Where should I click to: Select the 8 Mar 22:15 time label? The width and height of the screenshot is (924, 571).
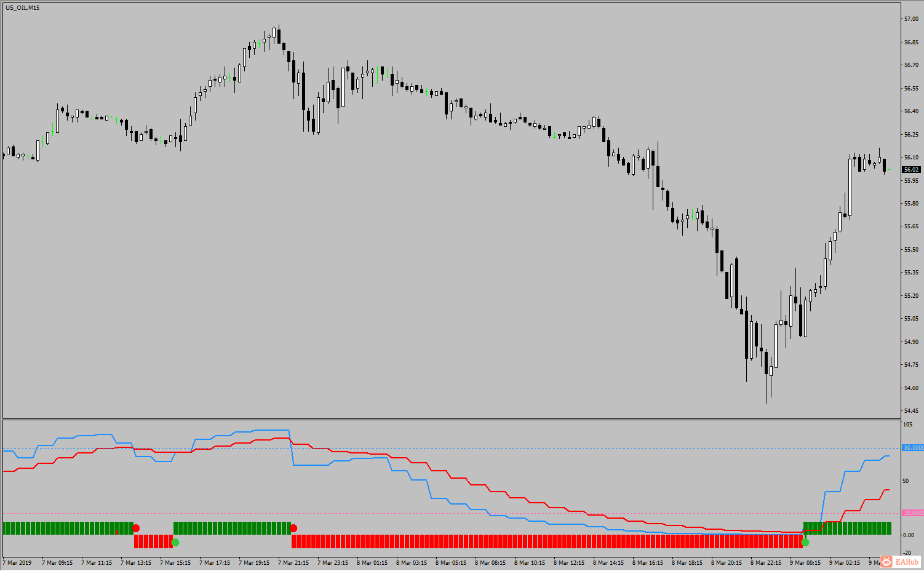pos(766,563)
